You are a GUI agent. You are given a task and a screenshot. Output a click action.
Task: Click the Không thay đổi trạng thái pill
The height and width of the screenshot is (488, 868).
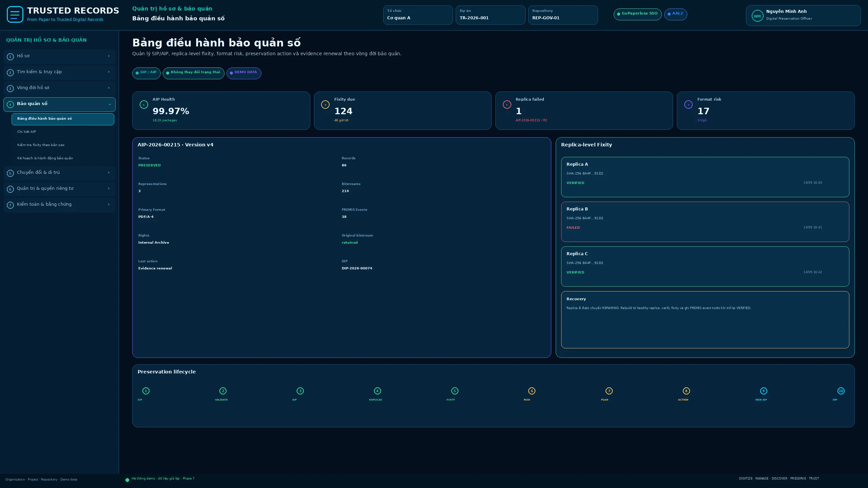point(193,73)
